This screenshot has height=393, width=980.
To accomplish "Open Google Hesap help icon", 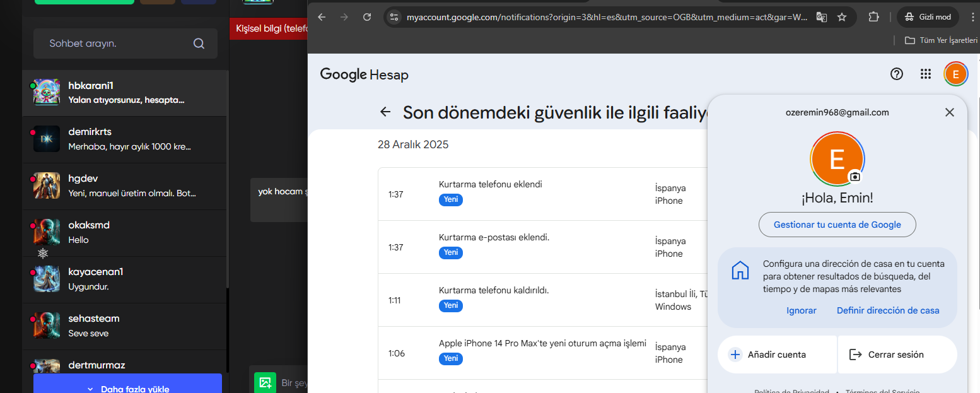I will (x=897, y=74).
